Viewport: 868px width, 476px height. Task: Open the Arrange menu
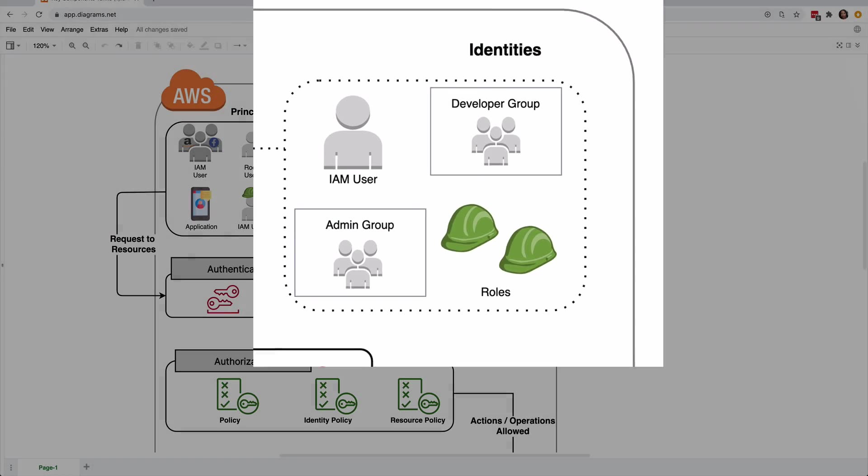[x=72, y=29]
